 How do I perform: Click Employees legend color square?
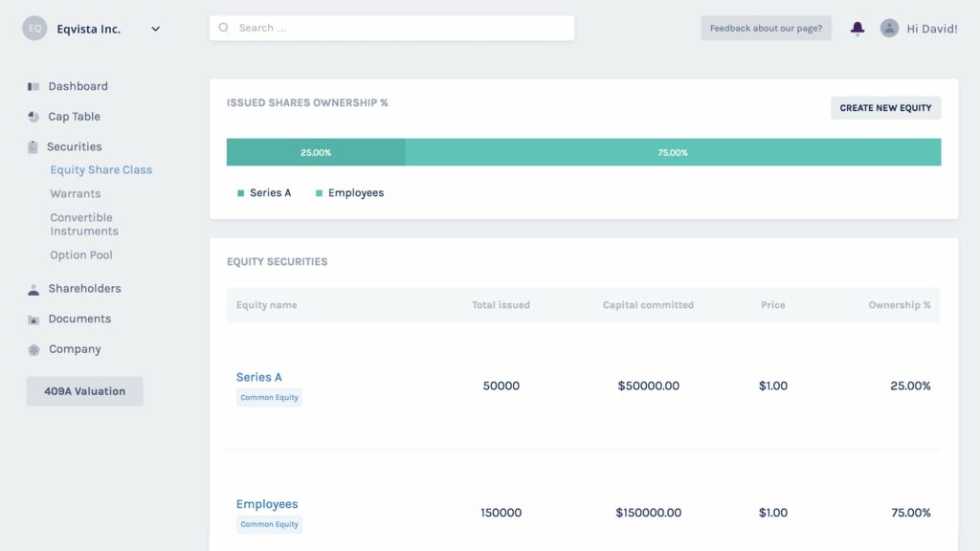319,193
